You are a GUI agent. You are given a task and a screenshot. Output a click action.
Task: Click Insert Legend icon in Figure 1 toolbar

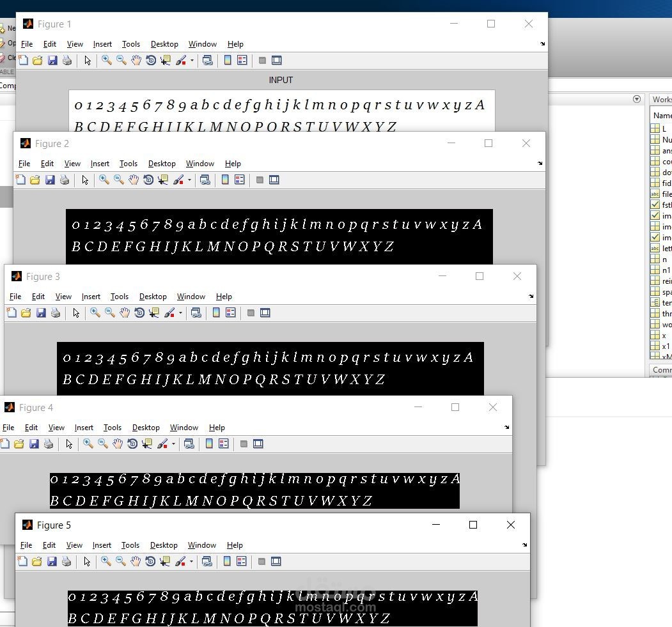[x=242, y=61]
